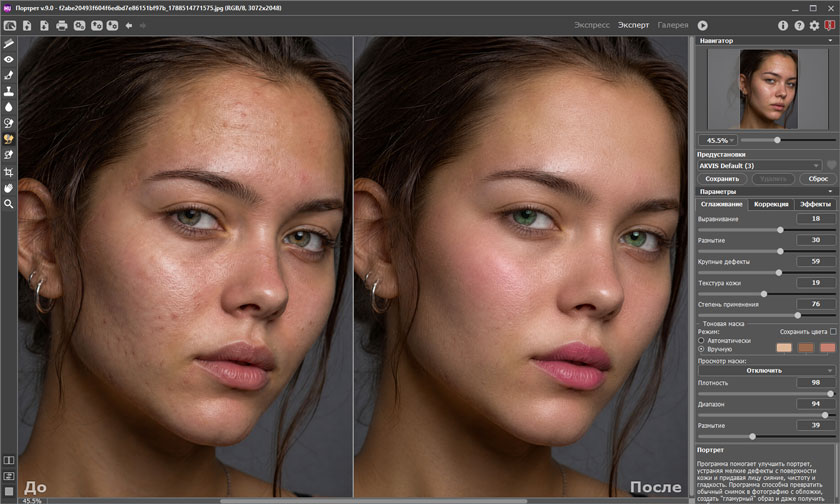Click the Navigator portrait thumbnail
Image resolution: width=840 pixels, height=504 pixels.
[769, 89]
